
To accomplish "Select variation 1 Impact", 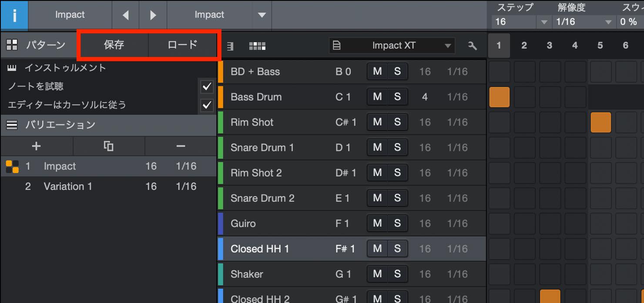I will click(x=108, y=166).
